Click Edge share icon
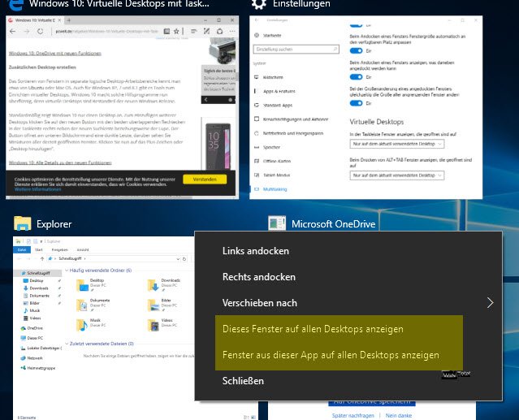This screenshot has width=519, height=420. coord(219,32)
